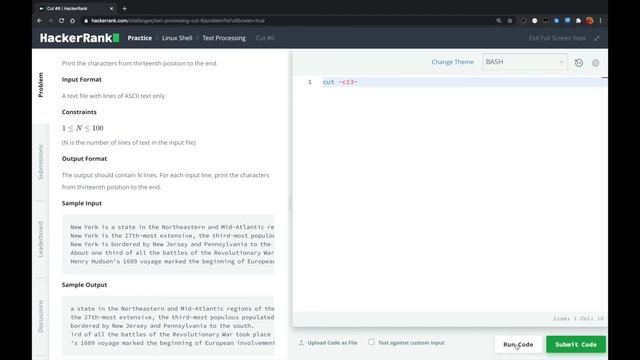Open the HackerRank logo home link

pyautogui.click(x=80, y=38)
